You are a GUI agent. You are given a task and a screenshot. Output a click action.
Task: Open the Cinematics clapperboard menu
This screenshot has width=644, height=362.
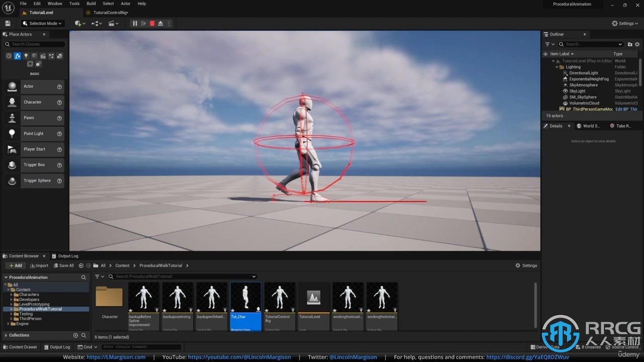(113, 23)
